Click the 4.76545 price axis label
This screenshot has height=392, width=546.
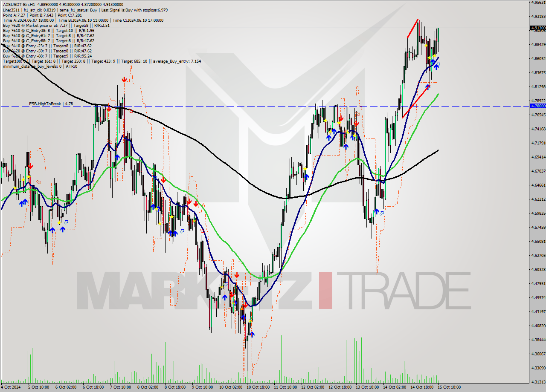coord(538,115)
